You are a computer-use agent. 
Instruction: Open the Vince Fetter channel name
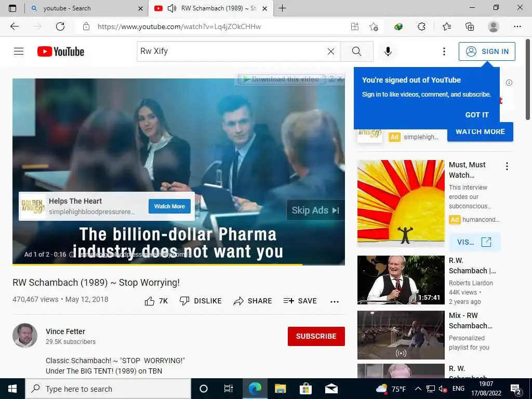tap(65, 331)
